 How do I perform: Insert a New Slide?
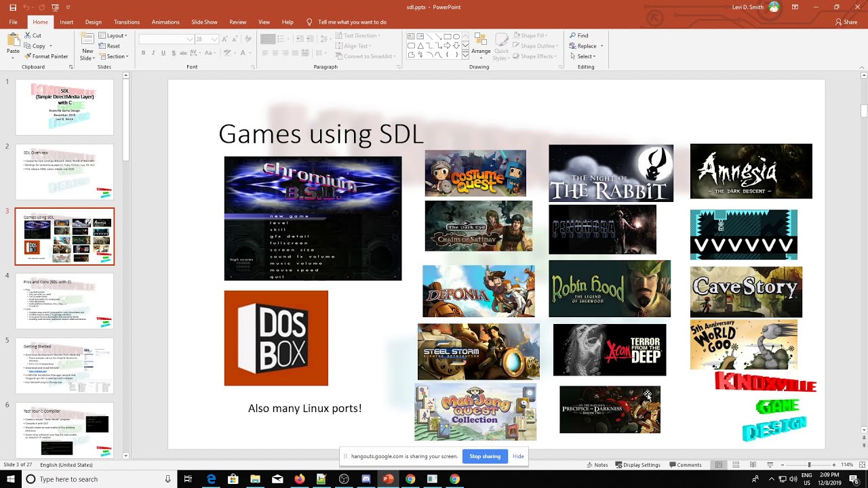click(x=87, y=45)
